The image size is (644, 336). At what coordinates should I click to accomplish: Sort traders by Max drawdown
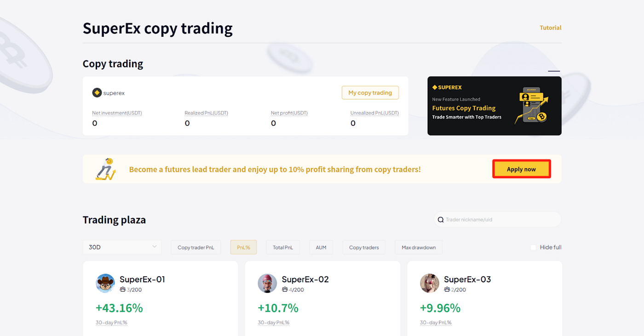coord(419,247)
